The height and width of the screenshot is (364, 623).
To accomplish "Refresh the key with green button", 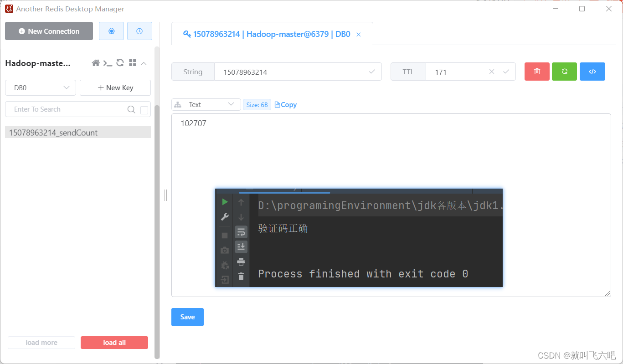I will [x=564, y=72].
